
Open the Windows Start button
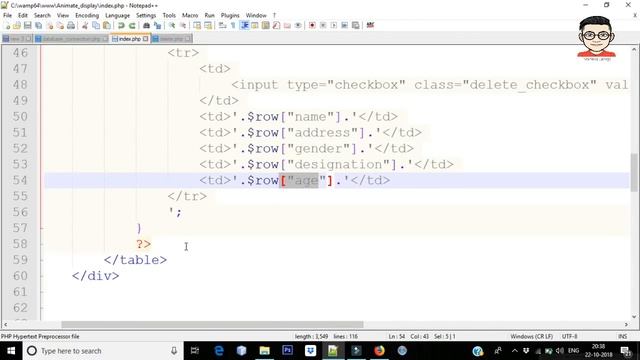point(11,351)
